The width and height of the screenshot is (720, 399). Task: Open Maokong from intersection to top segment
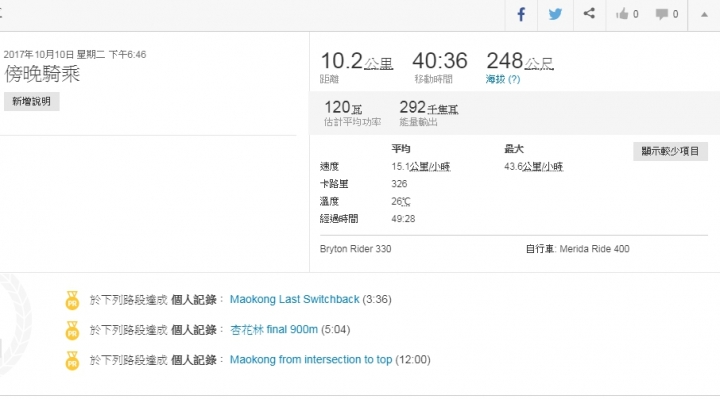(x=311, y=360)
